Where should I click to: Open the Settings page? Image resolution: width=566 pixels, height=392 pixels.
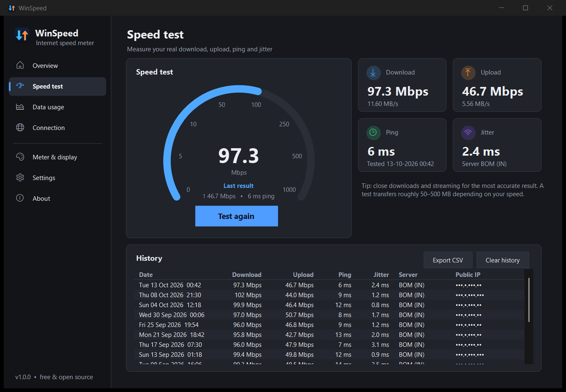click(x=58, y=178)
